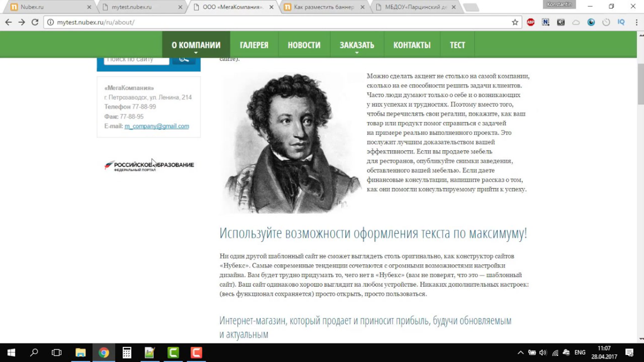This screenshot has width=644, height=362.
Task: Close the Как разместить баннер tab
Action: tap(363, 7)
